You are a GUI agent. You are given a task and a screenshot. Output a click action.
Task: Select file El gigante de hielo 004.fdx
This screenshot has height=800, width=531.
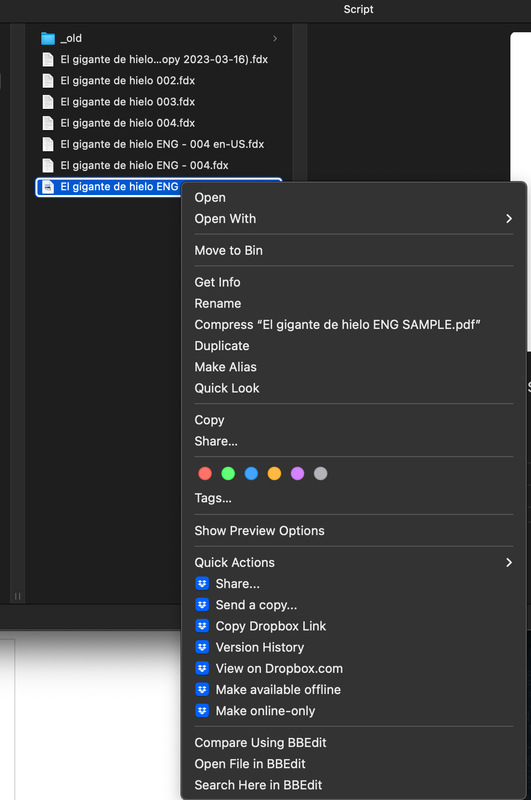click(128, 123)
